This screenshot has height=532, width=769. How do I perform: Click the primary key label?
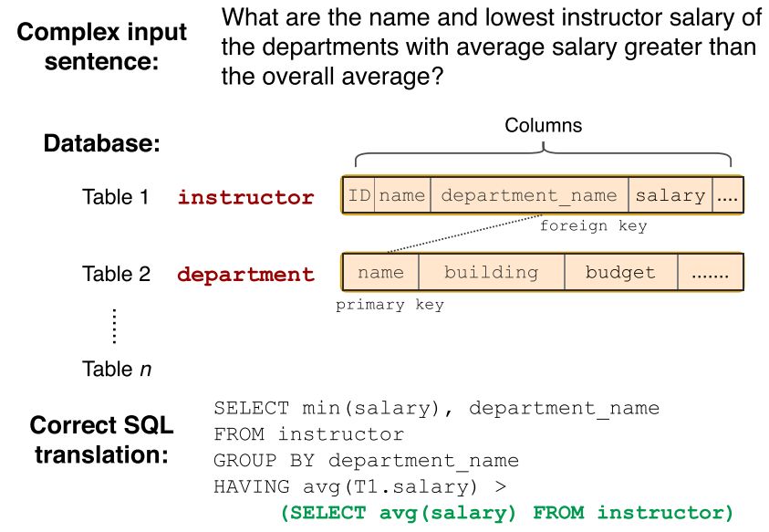click(390, 305)
